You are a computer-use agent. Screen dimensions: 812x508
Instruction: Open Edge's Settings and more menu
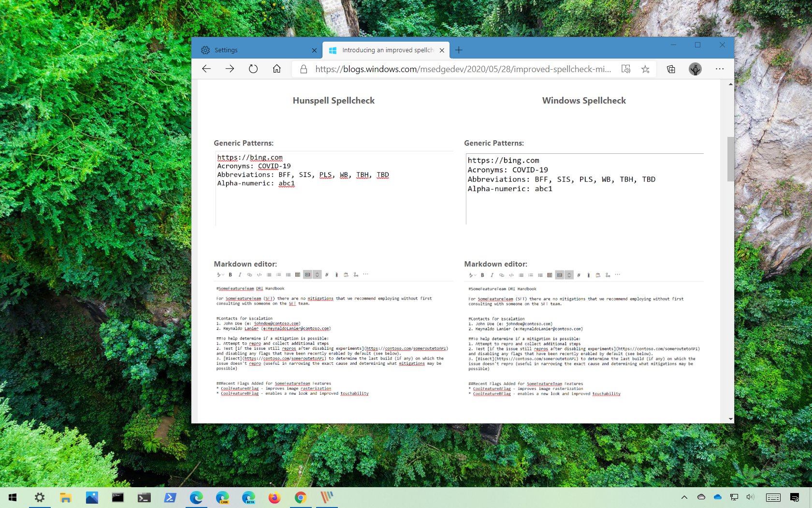720,69
